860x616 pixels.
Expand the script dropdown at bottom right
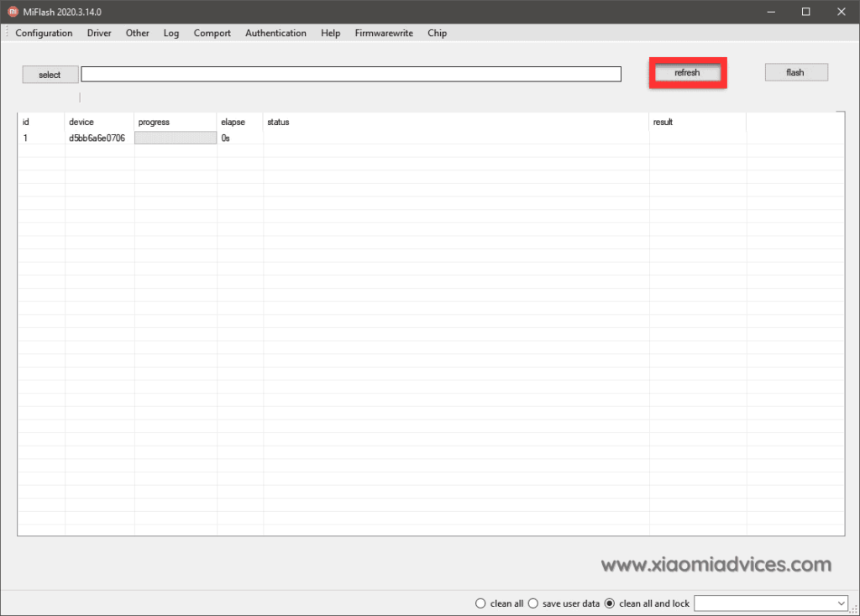[x=842, y=603]
